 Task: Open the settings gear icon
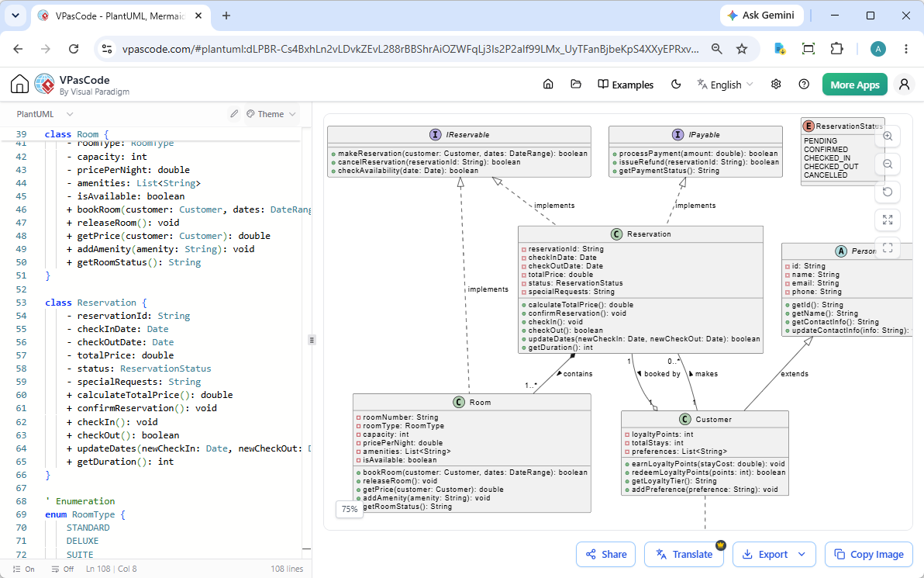tap(776, 85)
